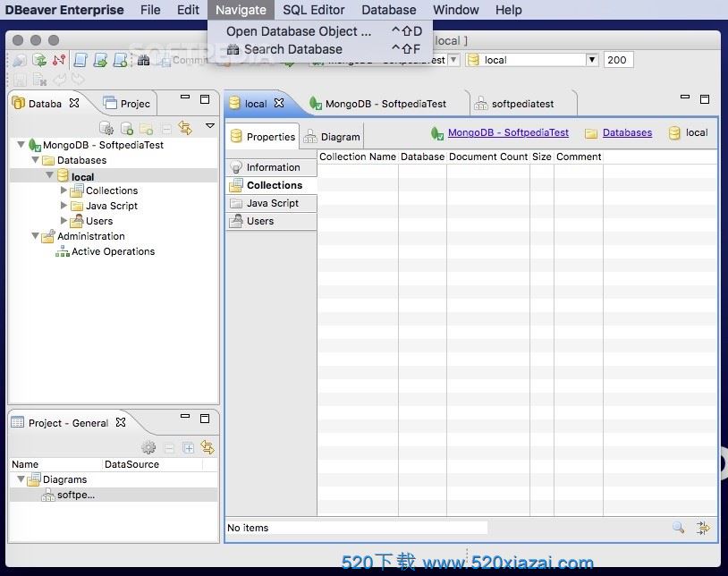Follow the MongoDB - SoftpediaTest breadcrumb link

(x=508, y=132)
